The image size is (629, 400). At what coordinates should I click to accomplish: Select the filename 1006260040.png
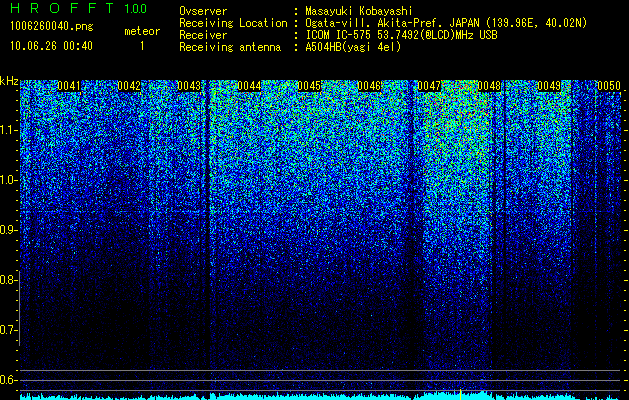52,27
